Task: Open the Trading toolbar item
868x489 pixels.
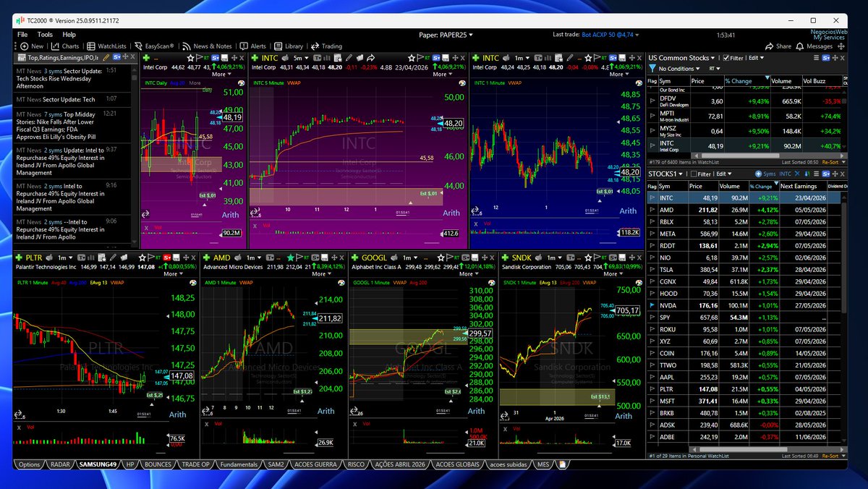Action: tap(326, 46)
